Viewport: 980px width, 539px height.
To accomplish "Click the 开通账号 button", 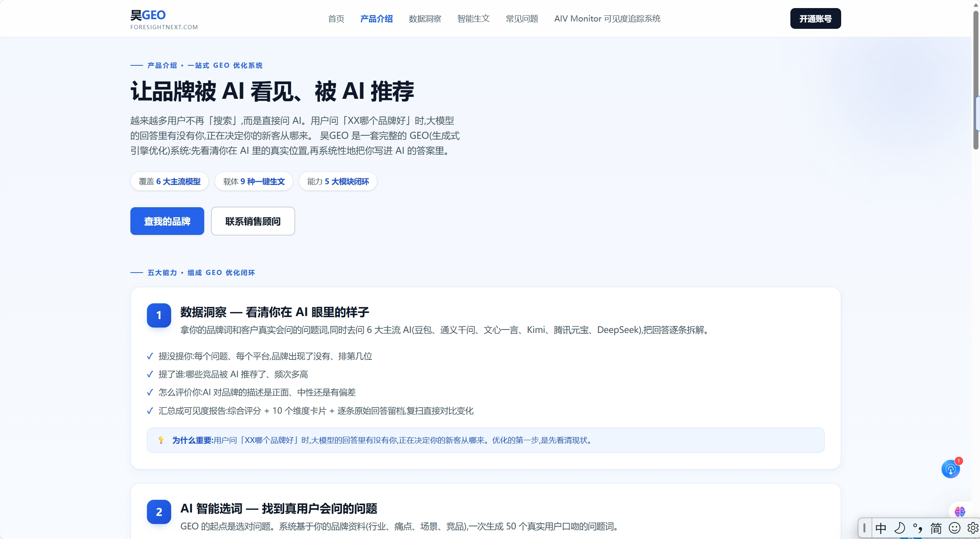I will pos(815,18).
